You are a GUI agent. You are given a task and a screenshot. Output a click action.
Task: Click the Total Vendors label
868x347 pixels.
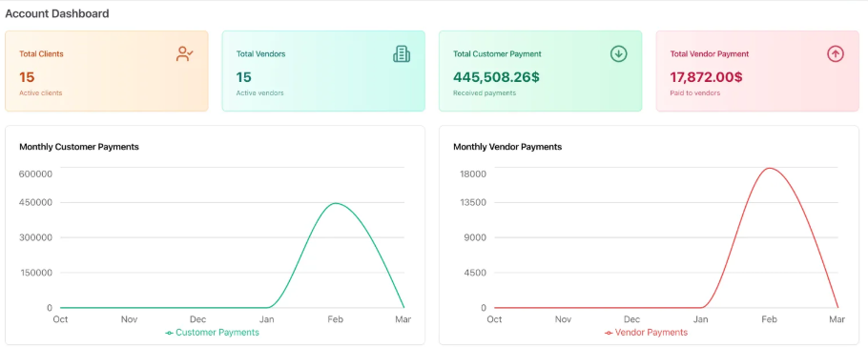click(260, 54)
